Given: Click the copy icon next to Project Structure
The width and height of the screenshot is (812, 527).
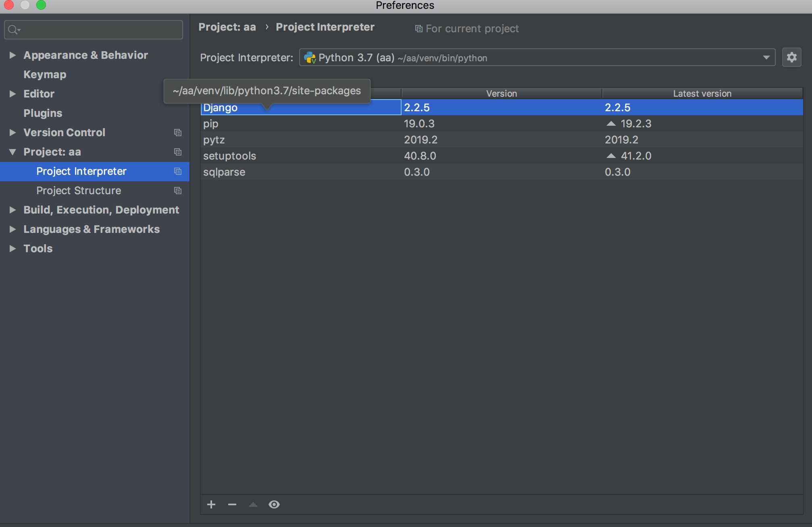Looking at the screenshot, I should pyautogui.click(x=178, y=191).
